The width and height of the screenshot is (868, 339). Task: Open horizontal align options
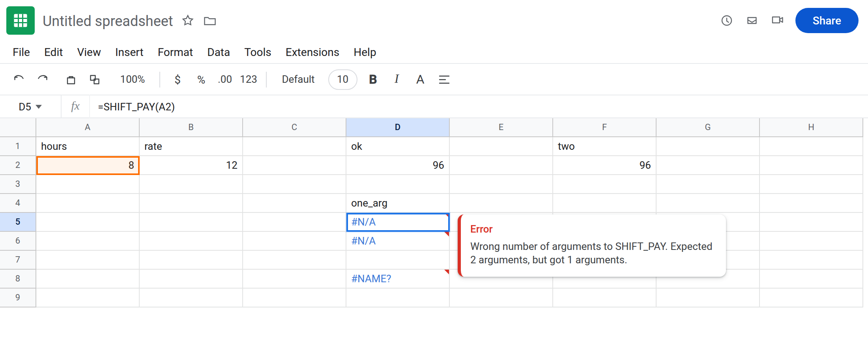(x=444, y=80)
